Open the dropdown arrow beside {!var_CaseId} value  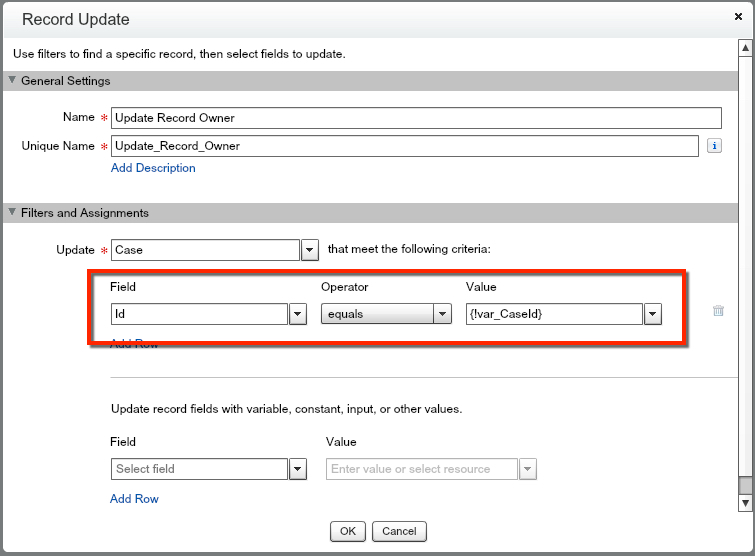(653, 314)
